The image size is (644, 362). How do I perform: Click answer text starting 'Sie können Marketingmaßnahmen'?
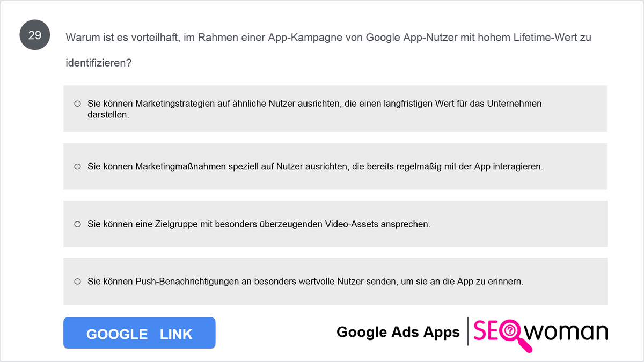click(x=316, y=167)
